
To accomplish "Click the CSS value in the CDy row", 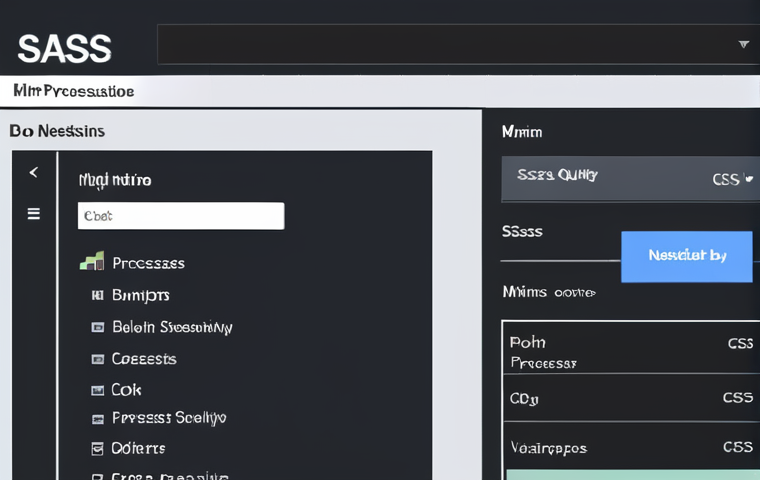I will tap(738, 398).
